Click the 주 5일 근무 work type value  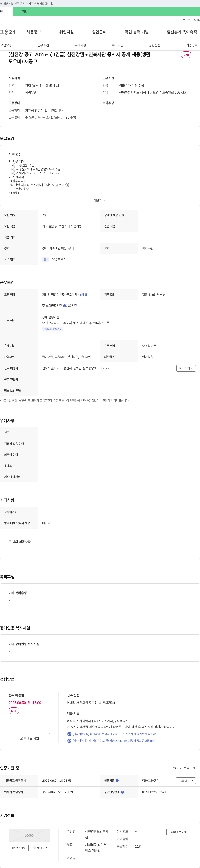[149, 346]
